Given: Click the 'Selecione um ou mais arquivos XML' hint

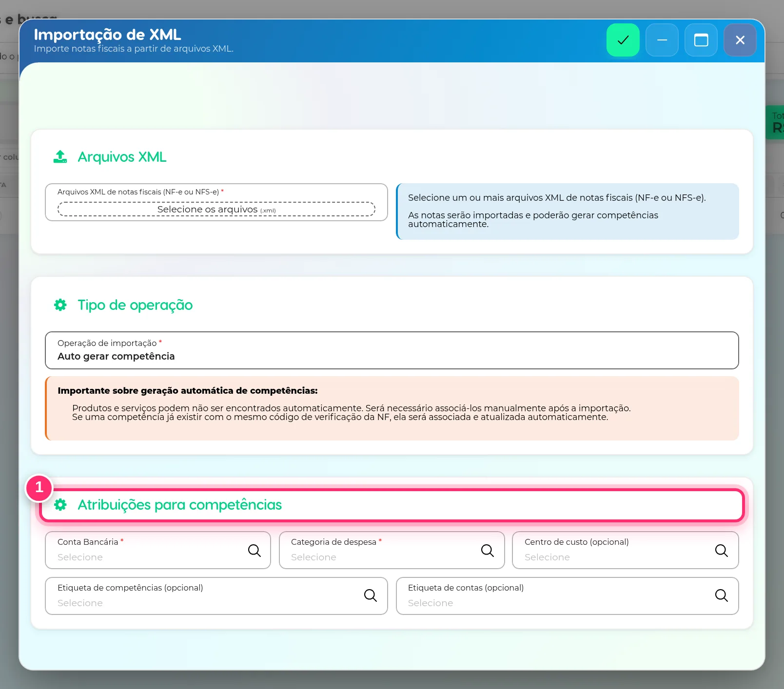Looking at the screenshot, I should (557, 198).
